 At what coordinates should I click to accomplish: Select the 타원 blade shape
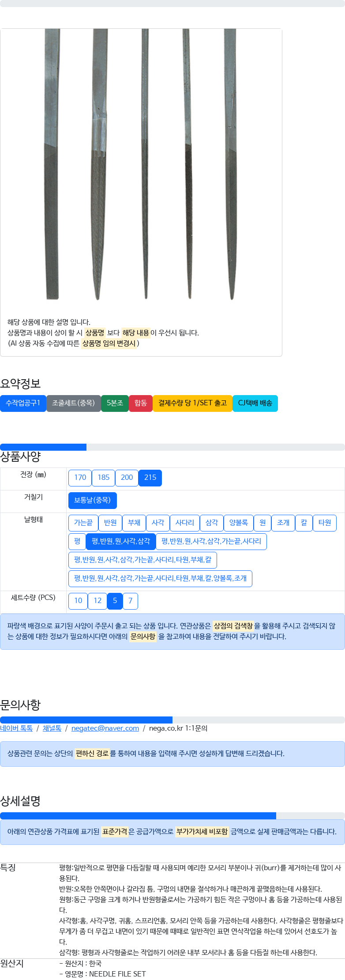click(325, 523)
